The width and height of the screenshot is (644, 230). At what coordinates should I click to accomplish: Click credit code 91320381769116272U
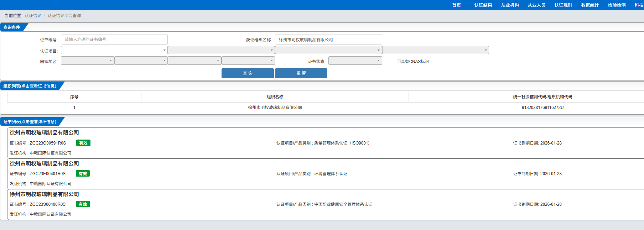tap(542, 108)
